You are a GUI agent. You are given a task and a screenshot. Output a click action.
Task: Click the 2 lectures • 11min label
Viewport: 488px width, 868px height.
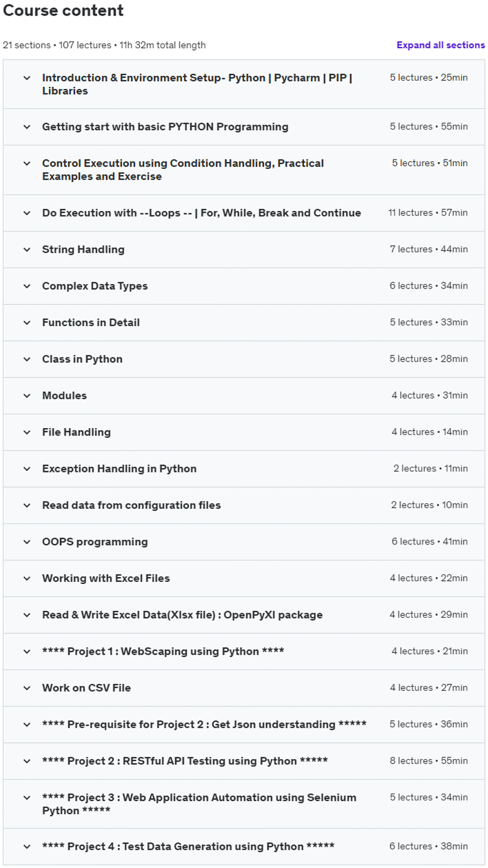(x=430, y=469)
